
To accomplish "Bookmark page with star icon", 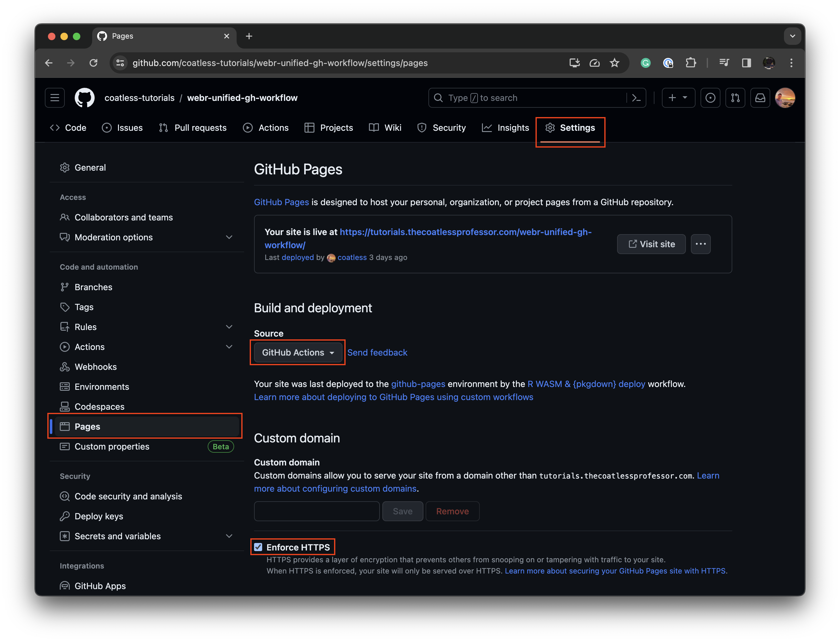I will [x=614, y=63].
